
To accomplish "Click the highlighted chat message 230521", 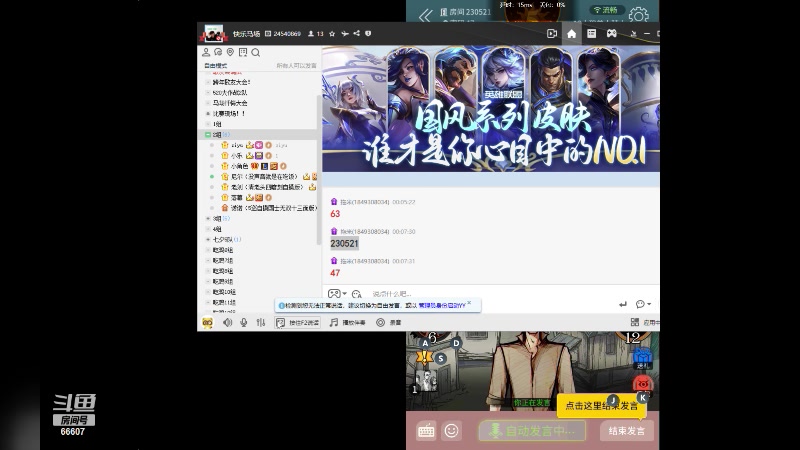I will [344, 243].
